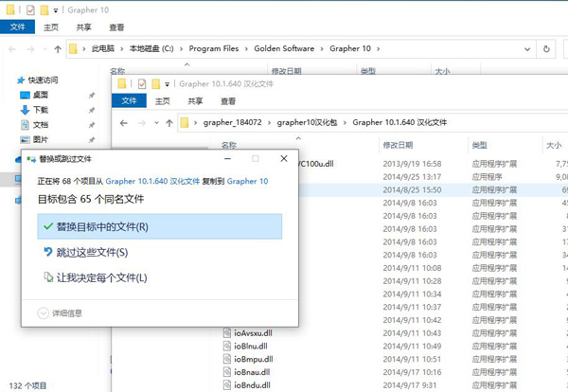This screenshot has height=392, width=568.
Task: Click Program Files breadcrumb
Action: click(214, 48)
